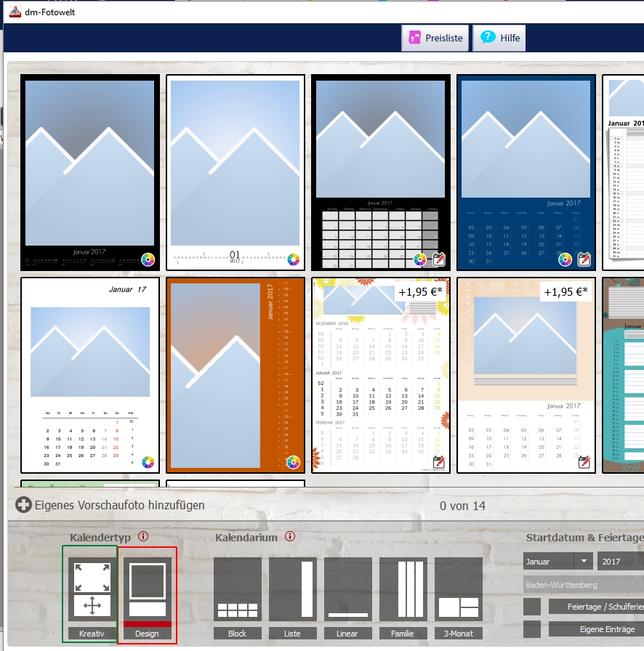This screenshot has width=644, height=651.
Task: Open the Januar start month dropdown
Action: 558,562
